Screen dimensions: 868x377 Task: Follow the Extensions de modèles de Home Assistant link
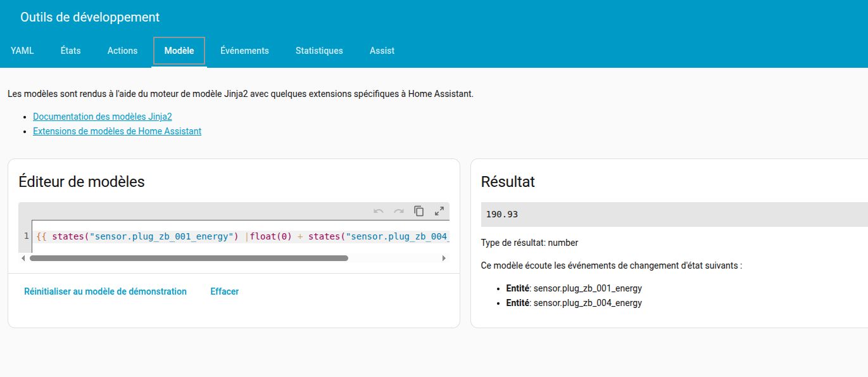[117, 131]
